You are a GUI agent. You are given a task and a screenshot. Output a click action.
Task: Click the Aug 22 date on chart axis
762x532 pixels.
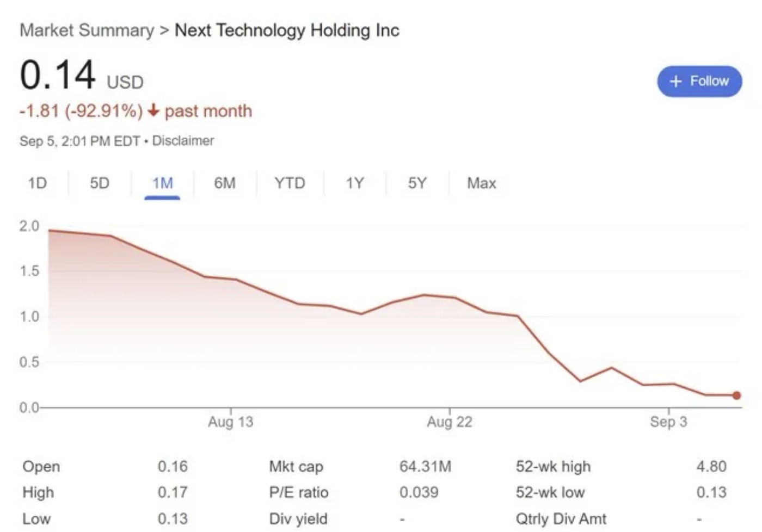pyautogui.click(x=450, y=422)
